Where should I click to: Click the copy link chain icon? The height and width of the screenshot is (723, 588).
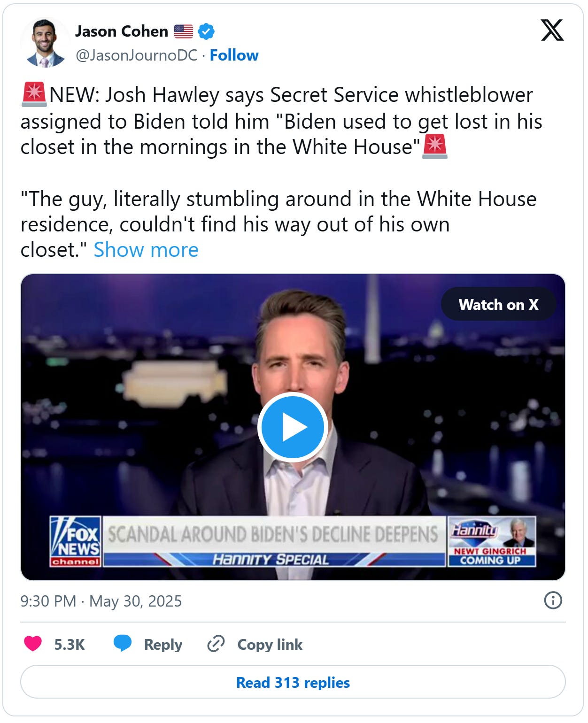[216, 644]
